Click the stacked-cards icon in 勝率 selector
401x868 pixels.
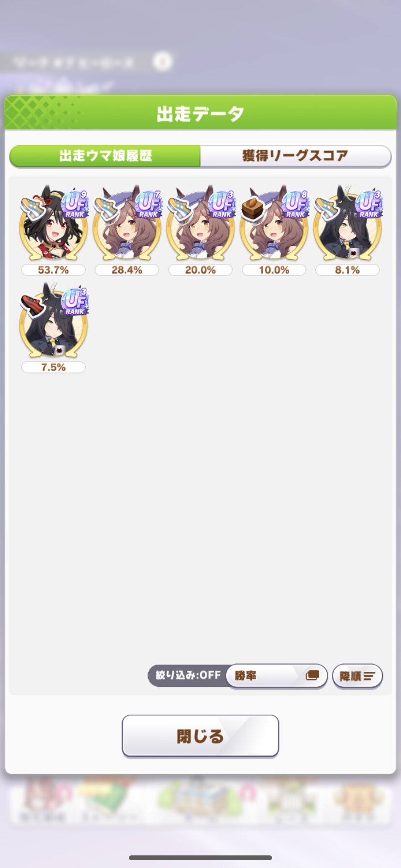[x=312, y=675]
